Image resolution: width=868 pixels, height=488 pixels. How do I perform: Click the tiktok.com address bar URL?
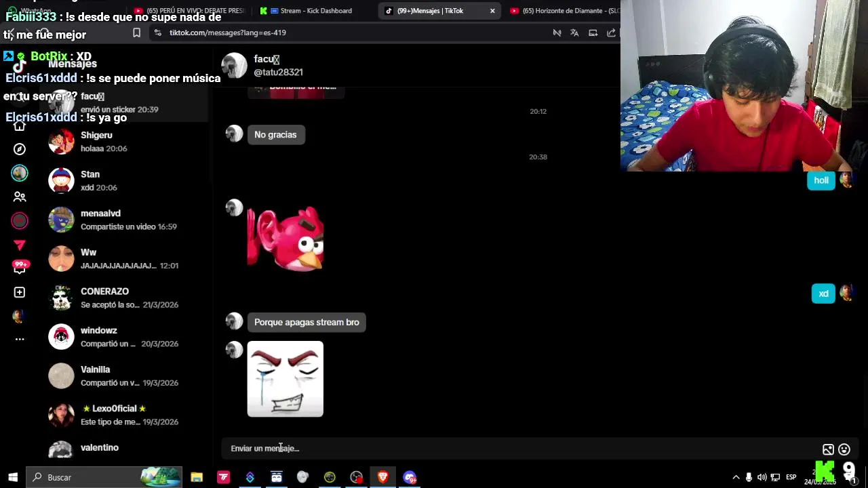coord(228,33)
